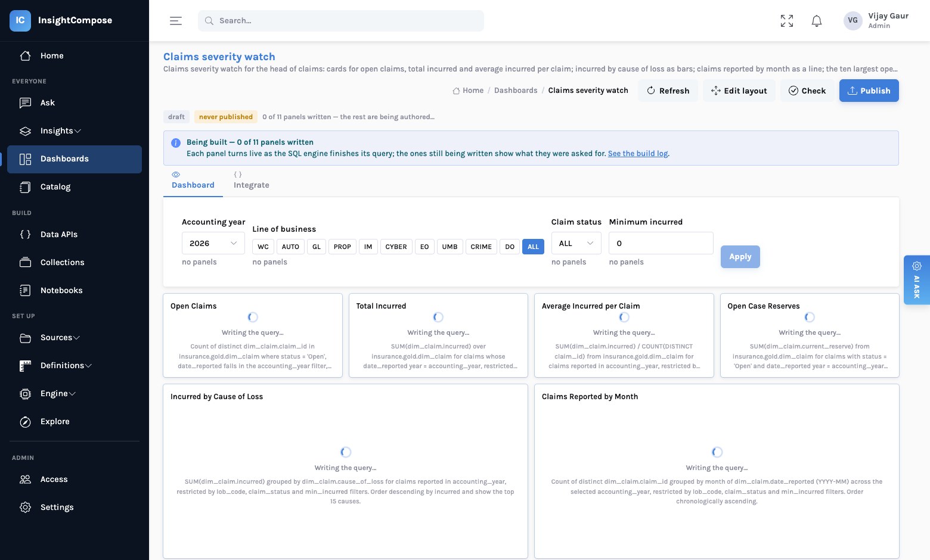Click the Engine chip icon
The image size is (930, 560).
[25, 394]
